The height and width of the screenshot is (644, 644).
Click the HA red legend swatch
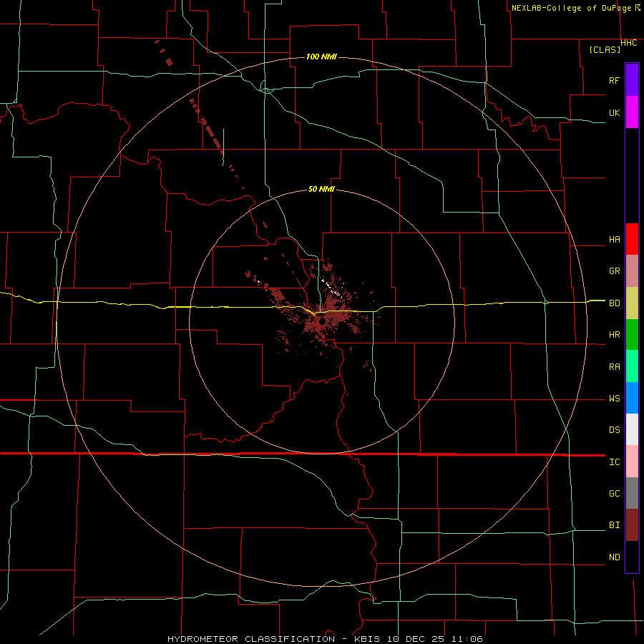tap(632, 239)
